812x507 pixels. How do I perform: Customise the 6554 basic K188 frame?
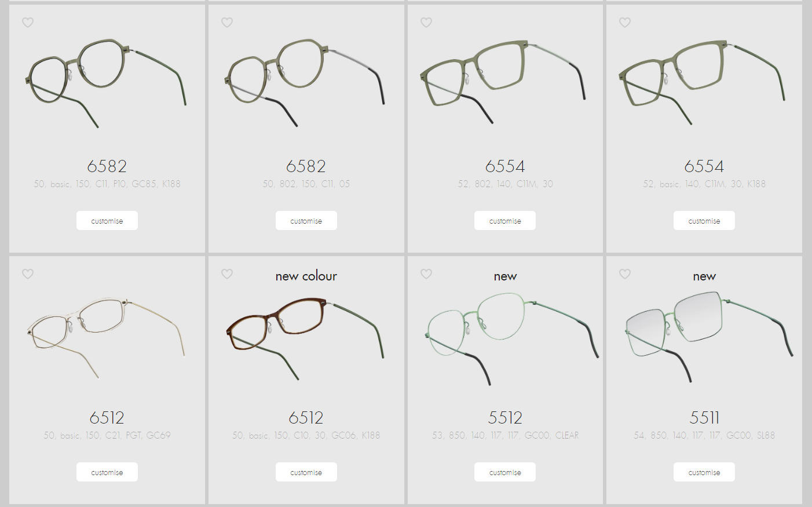[704, 221]
